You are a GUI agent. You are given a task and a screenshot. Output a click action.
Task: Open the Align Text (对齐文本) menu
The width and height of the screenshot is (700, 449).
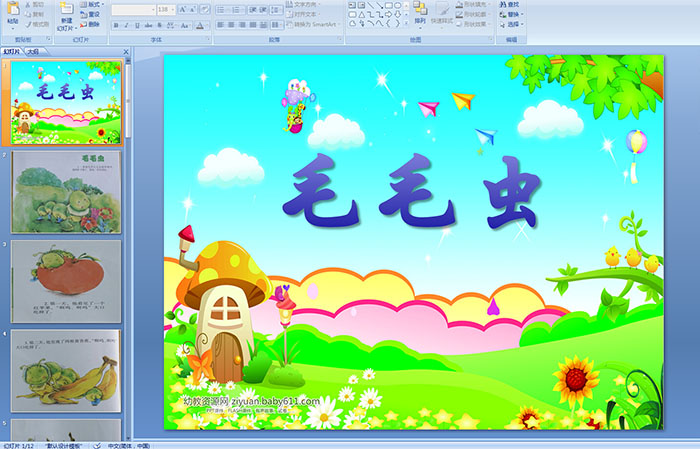pos(303,14)
